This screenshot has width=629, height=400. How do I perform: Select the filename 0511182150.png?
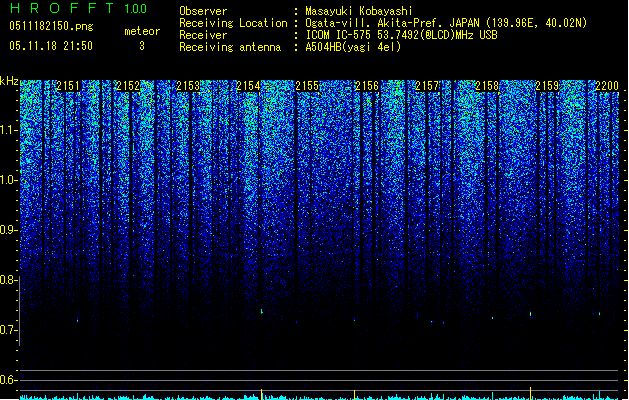tap(51, 26)
